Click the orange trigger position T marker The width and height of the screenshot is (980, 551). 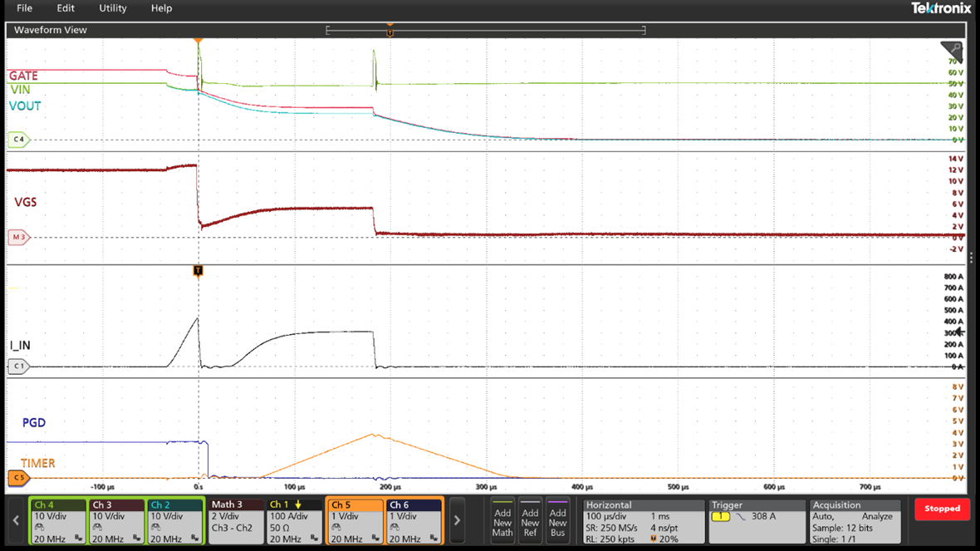click(x=198, y=271)
